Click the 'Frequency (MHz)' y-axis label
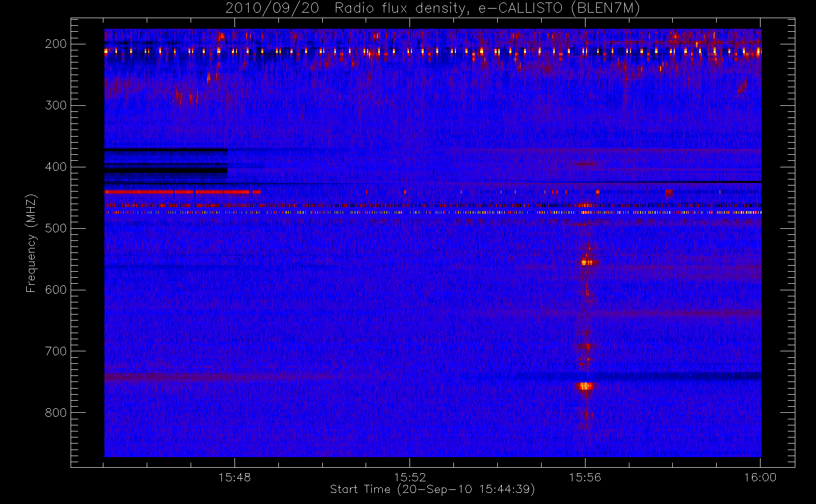The image size is (816, 504). 31,243
